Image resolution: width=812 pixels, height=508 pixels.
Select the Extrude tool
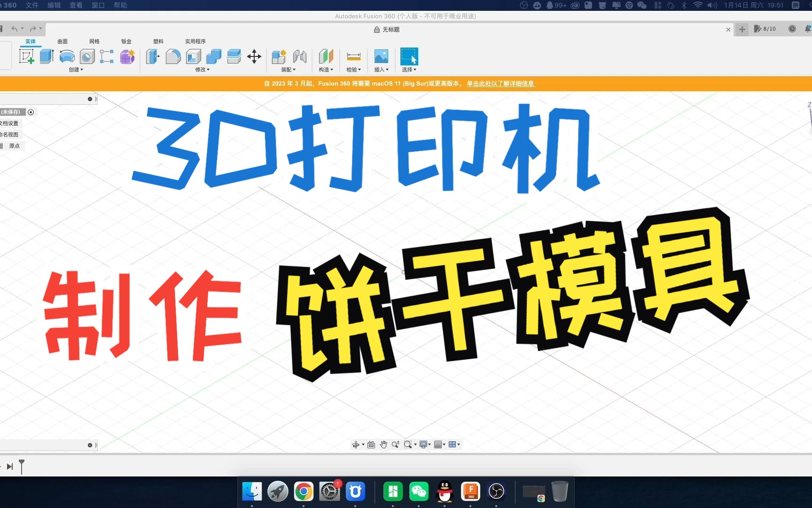[47, 57]
